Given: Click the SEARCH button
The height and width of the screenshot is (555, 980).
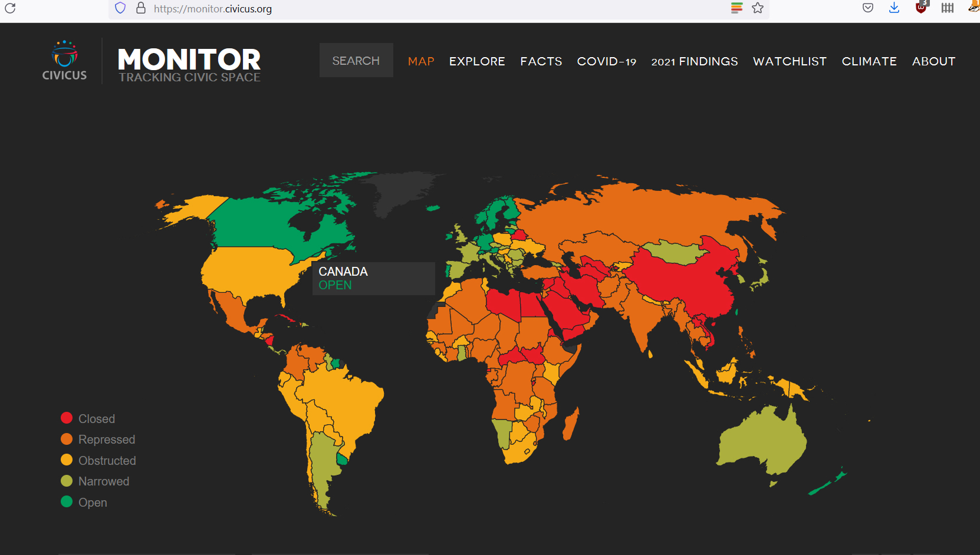Looking at the screenshot, I should point(356,61).
